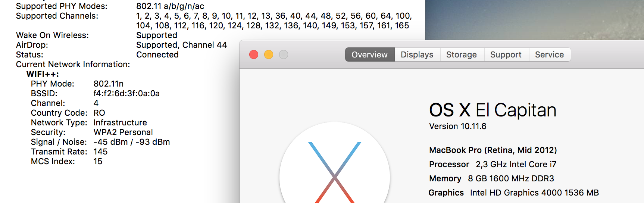644x203 pixels.
Task: Click the MCS Index value 15
Action: (98, 161)
